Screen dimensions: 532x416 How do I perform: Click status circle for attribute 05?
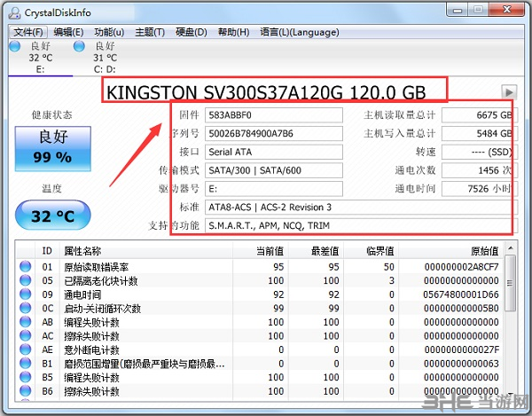tap(25, 280)
